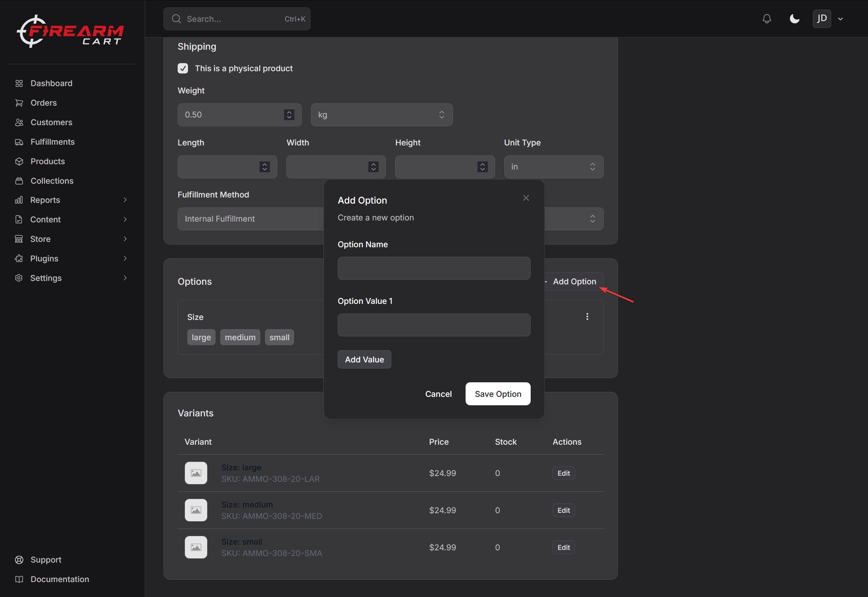Viewport: 868px width, 597px height.
Task: Click the Dashboard grid icon
Action: coord(19,83)
